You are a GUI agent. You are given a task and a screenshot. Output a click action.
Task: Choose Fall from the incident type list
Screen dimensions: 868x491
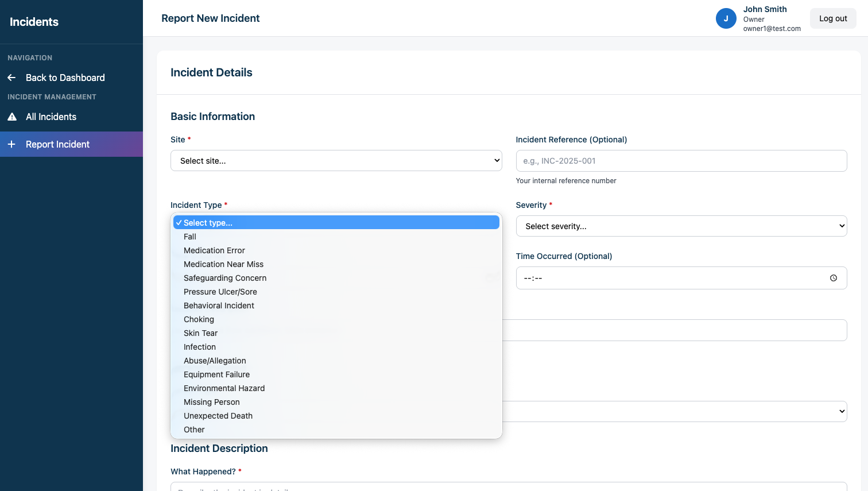(x=190, y=237)
